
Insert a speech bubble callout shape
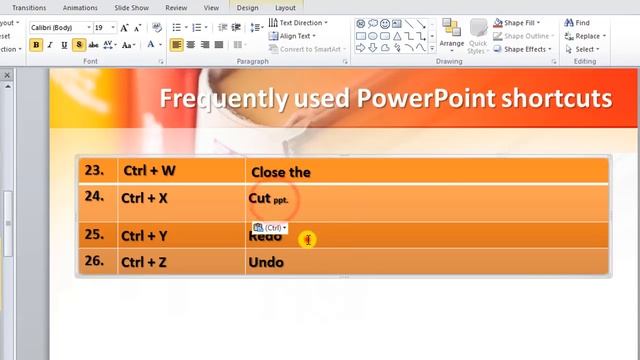click(x=373, y=24)
